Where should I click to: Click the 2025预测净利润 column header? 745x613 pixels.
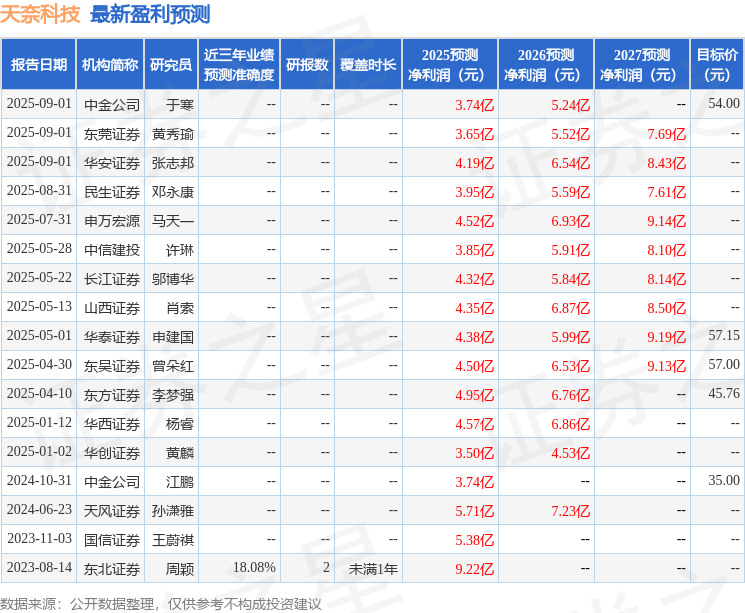coord(449,64)
